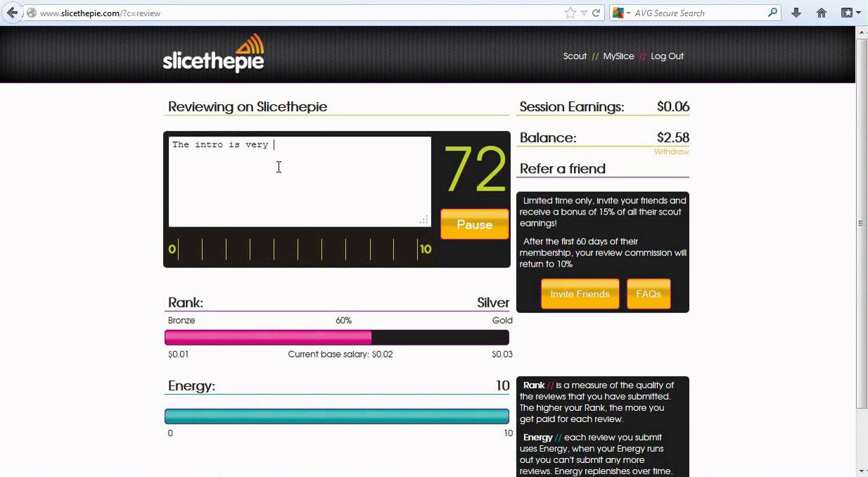Click the Log Out link

[x=667, y=56]
